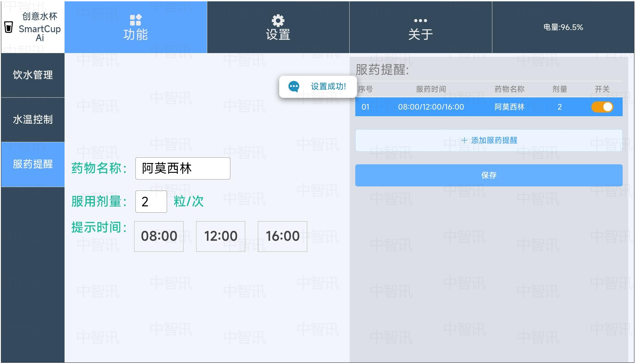Select 服药提醒 in the sidebar
The height and width of the screenshot is (364, 635).
click(x=33, y=164)
